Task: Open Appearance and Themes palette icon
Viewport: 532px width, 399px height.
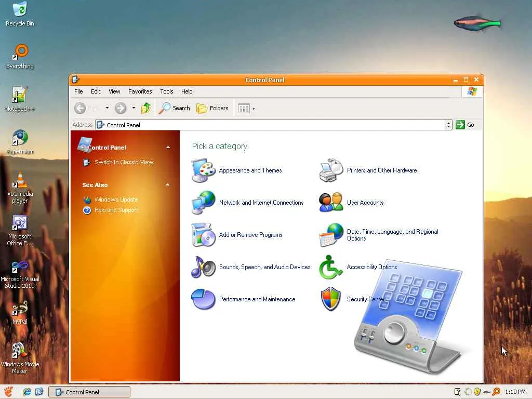Action: click(203, 170)
